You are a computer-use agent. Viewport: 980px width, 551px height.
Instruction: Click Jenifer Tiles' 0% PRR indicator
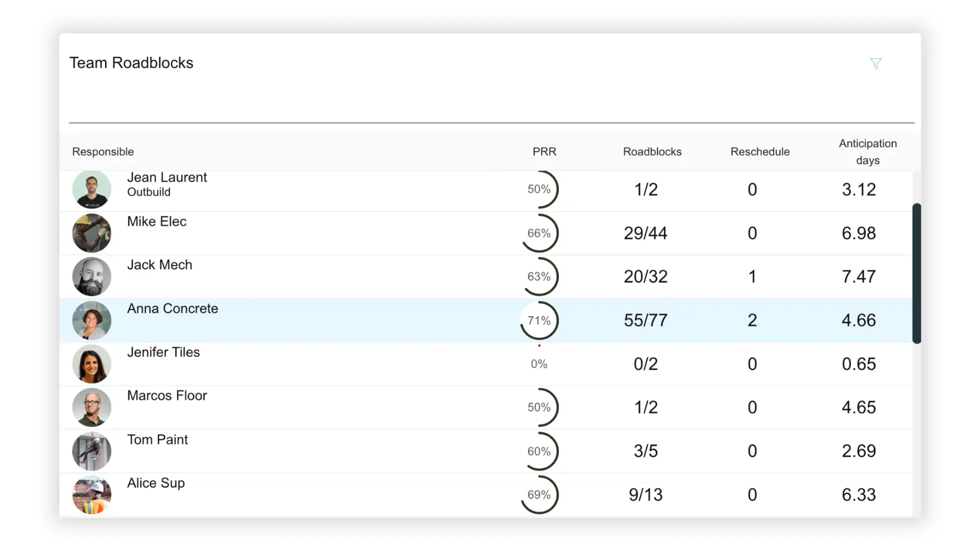[x=539, y=364]
